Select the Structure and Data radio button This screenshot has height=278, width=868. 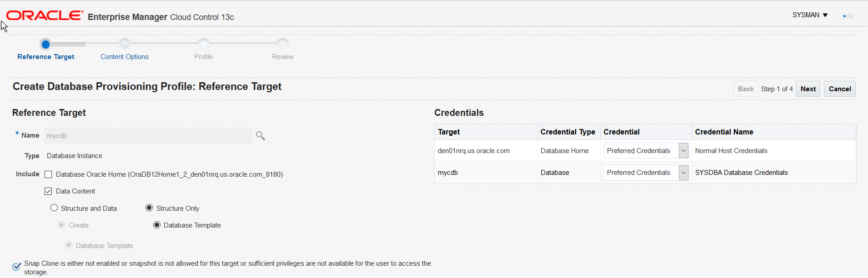tap(54, 208)
